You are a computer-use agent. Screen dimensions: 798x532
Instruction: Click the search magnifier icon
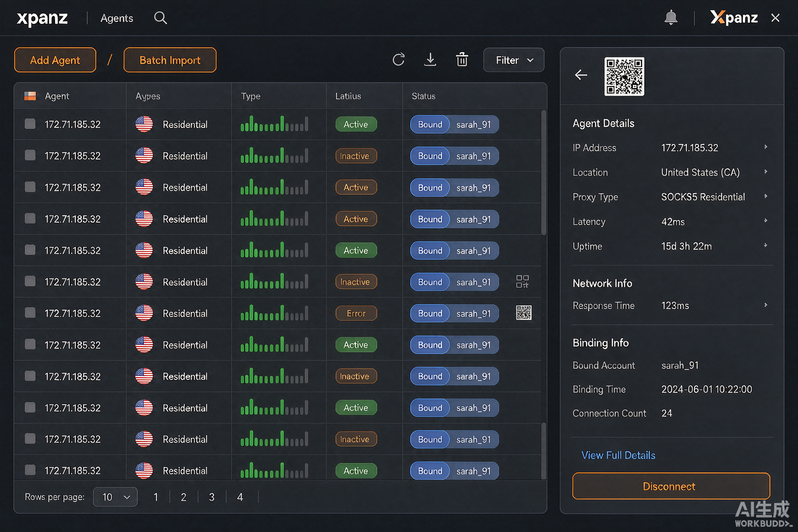pyautogui.click(x=161, y=18)
